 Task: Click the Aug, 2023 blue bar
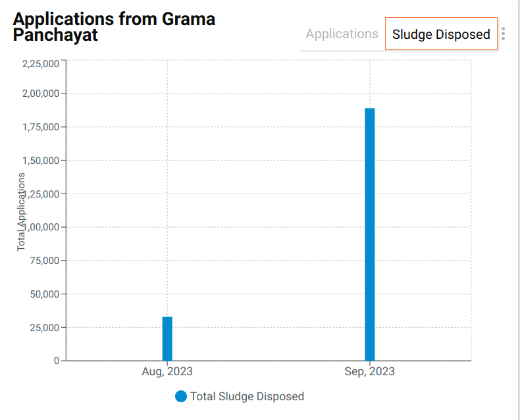(x=167, y=338)
